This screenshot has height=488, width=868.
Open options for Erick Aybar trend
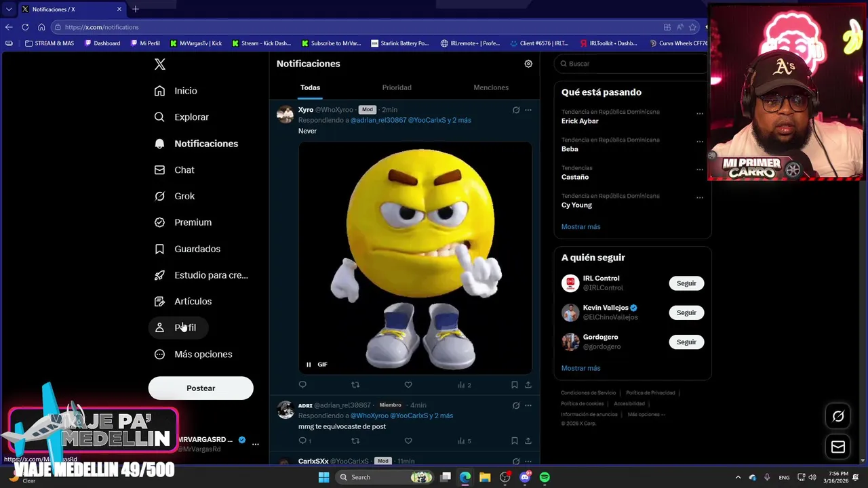coord(700,113)
